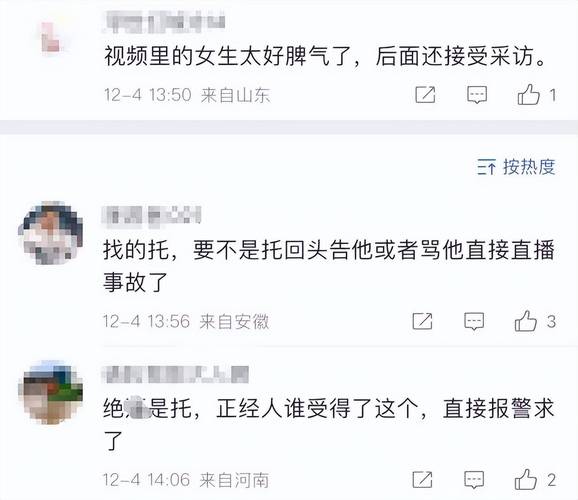Open the blurred username above the Shandong comment
The width and height of the screenshot is (578, 500).
164,21
